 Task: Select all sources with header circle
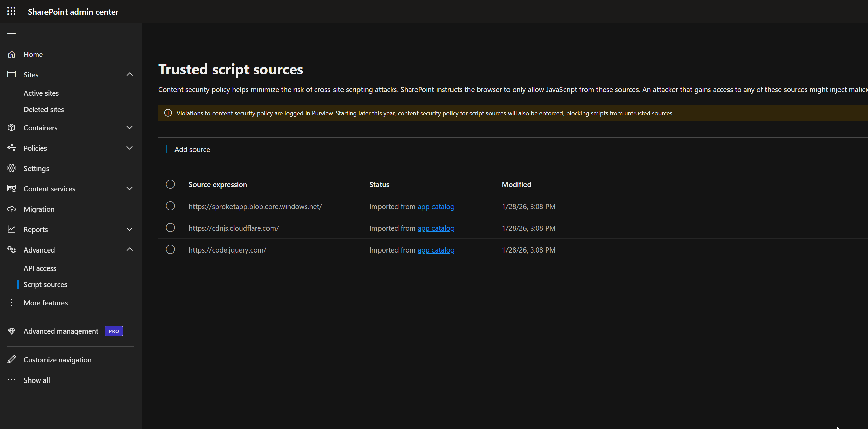pos(170,184)
